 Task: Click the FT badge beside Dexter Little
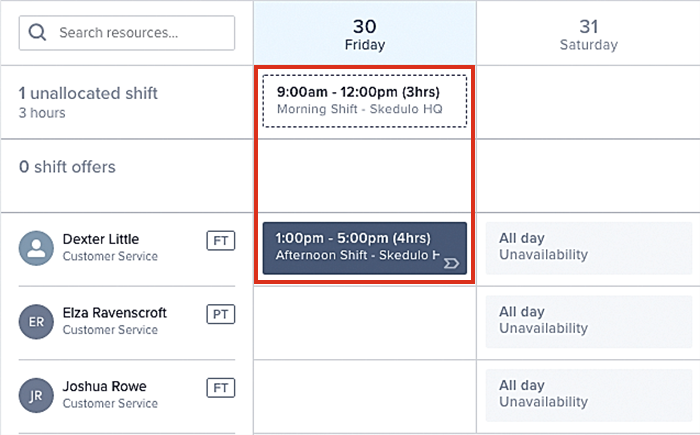[220, 240]
